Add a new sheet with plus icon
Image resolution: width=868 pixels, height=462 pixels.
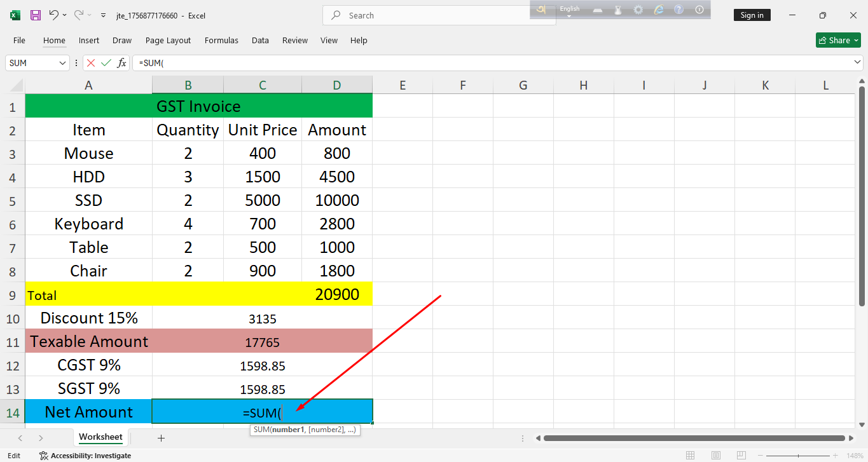161,438
